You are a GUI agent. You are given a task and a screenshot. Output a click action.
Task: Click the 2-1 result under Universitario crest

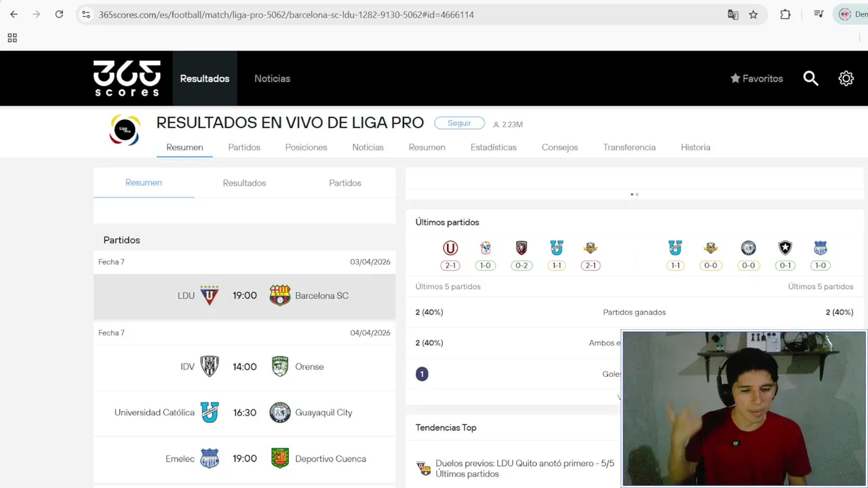coord(450,266)
